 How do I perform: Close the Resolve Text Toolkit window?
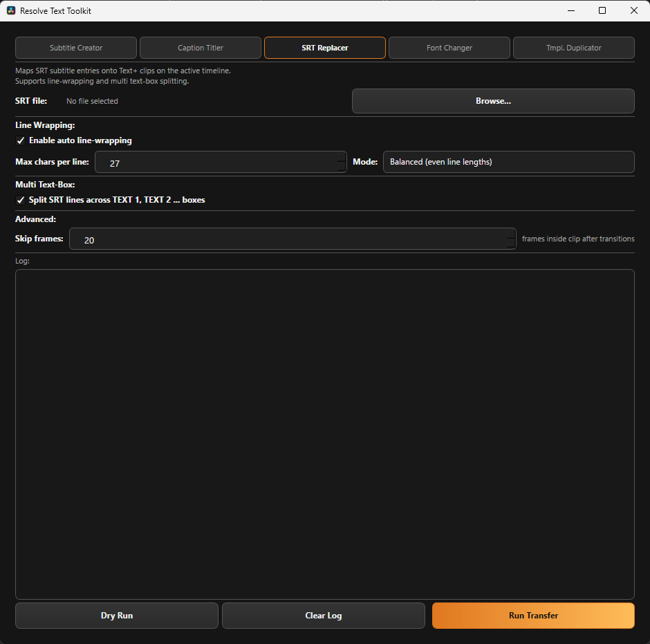click(634, 11)
